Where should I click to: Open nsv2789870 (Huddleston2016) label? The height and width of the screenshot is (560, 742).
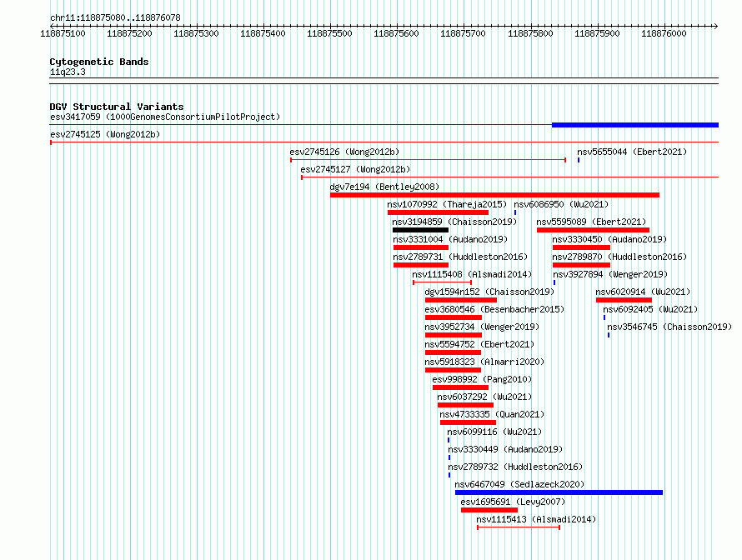[x=619, y=257]
